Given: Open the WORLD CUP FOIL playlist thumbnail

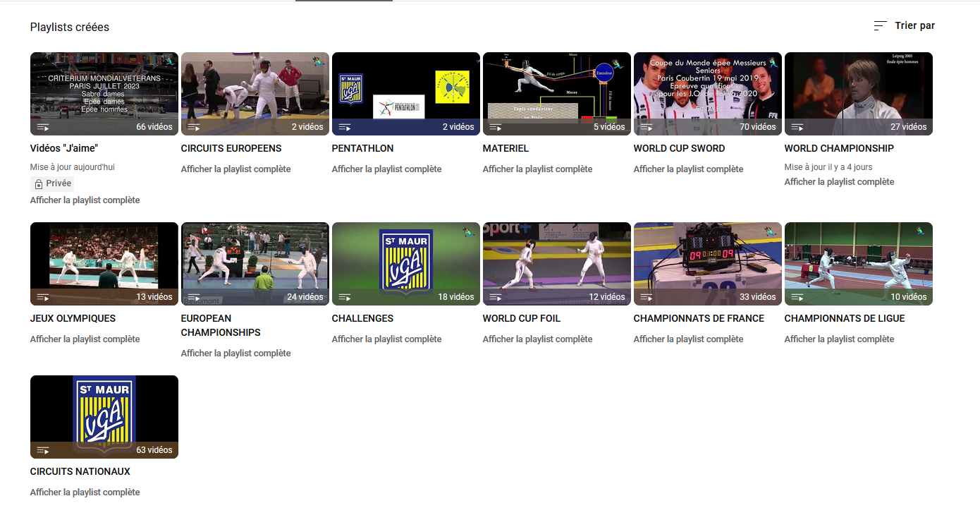Looking at the screenshot, I should coord(557,264).
